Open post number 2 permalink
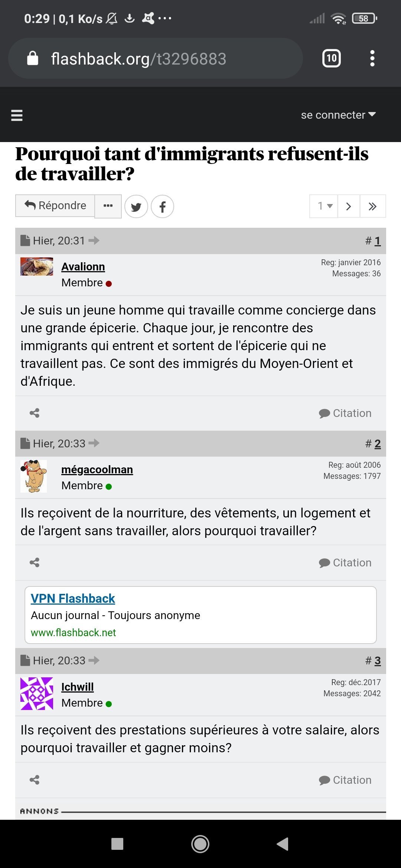The image size is (401, 868). [377, 444]
